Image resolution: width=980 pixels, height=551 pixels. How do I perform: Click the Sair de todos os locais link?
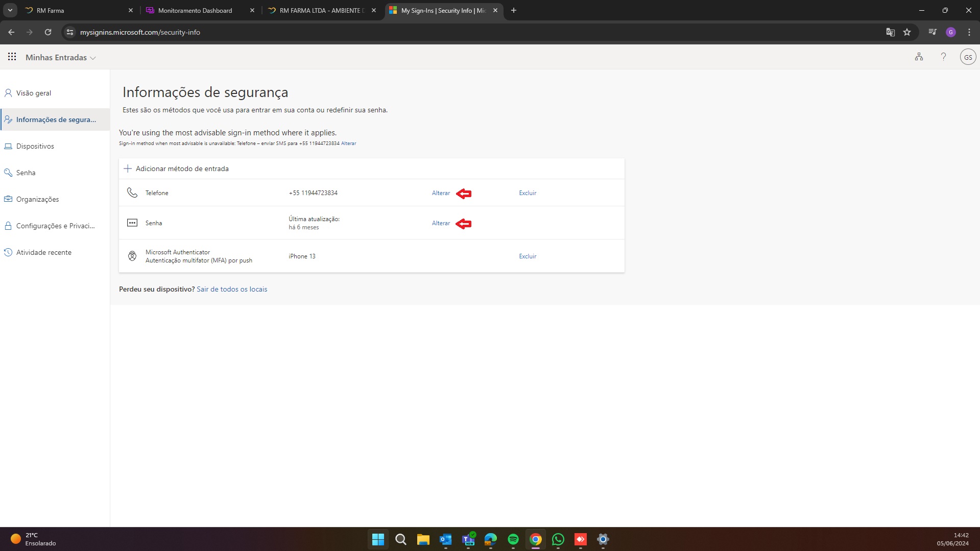coord(232,289)
